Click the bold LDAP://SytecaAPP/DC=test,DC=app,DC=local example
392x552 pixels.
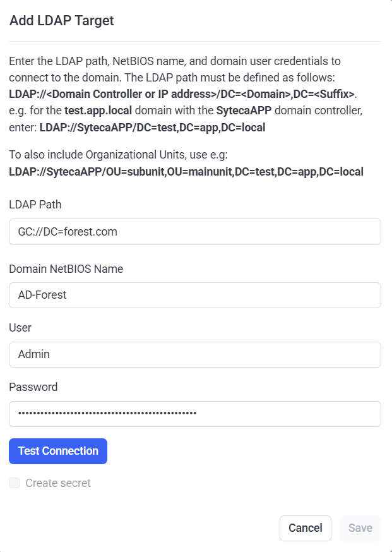(x=152, y=128)
